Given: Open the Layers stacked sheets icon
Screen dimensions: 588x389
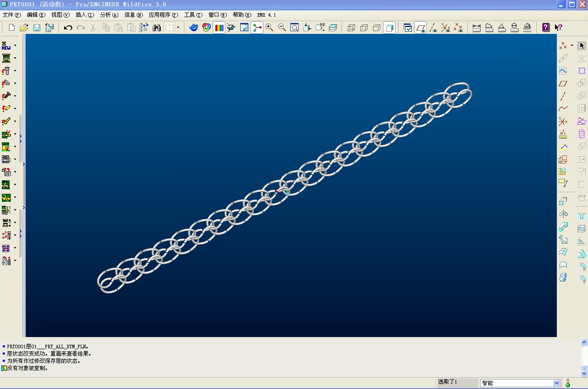Looking at the screenshot, I should (x=333, y=28).
